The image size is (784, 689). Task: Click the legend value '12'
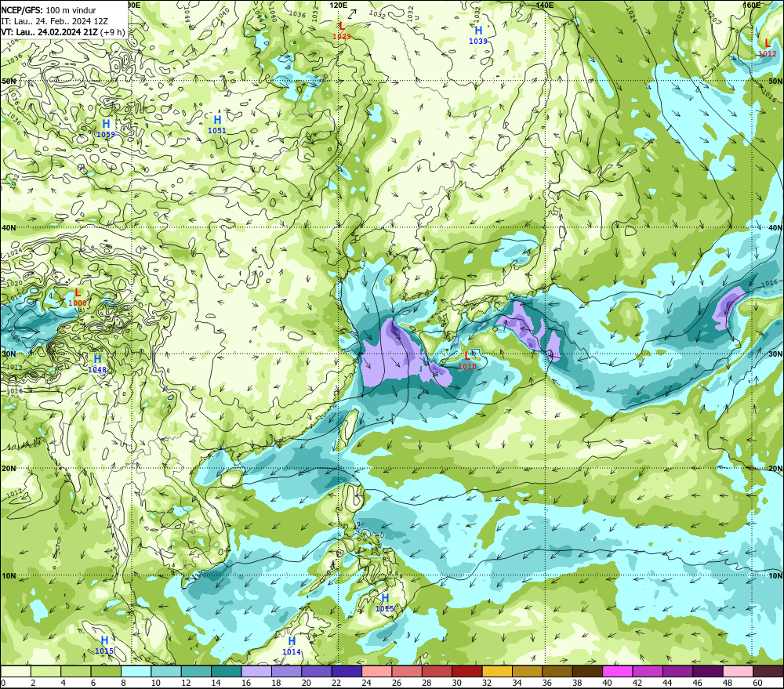click(x=186, y=683)
